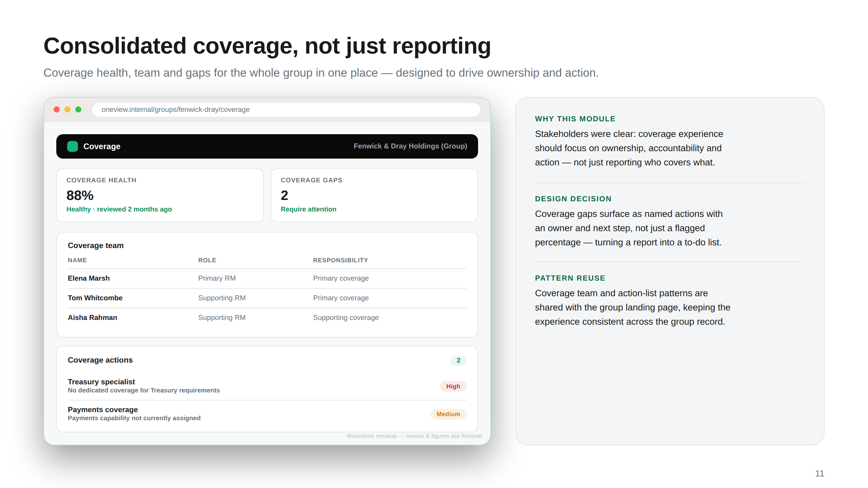Click the 88% coverage health value
This screenshot has height=488, width=868.
pyautogui.click(x=80, y=196)
